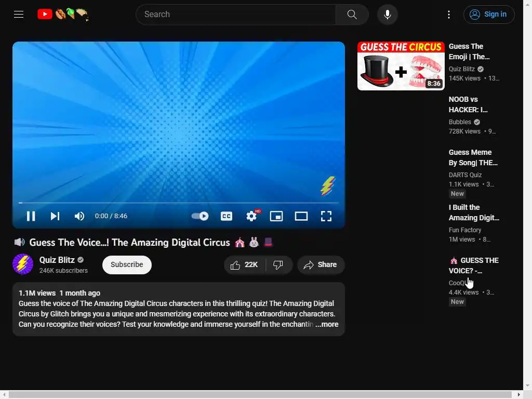
Task: Click the scroll right arrow
Action: [x=518, y=395]
